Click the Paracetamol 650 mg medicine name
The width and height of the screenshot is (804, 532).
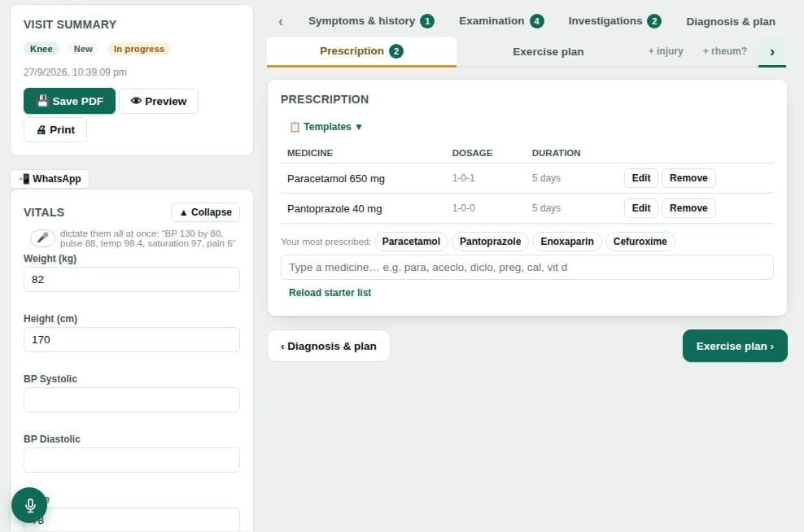coord(336,178)
